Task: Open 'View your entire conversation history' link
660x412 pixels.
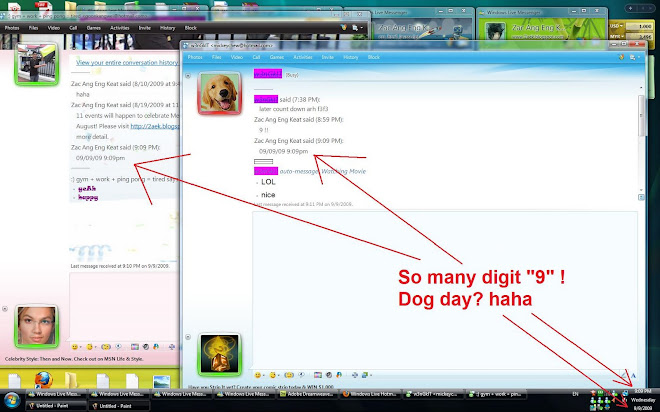Action: [x=127, y=62]
